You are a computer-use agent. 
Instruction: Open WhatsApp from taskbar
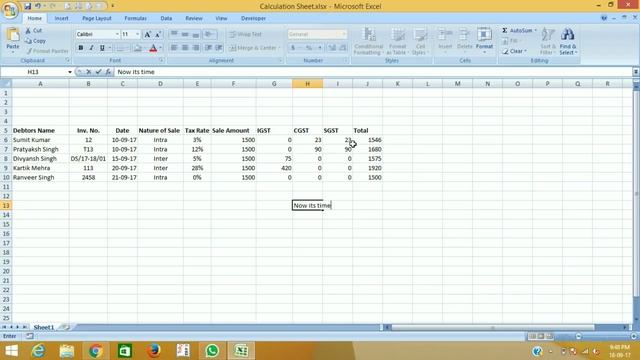click(212, 351)
